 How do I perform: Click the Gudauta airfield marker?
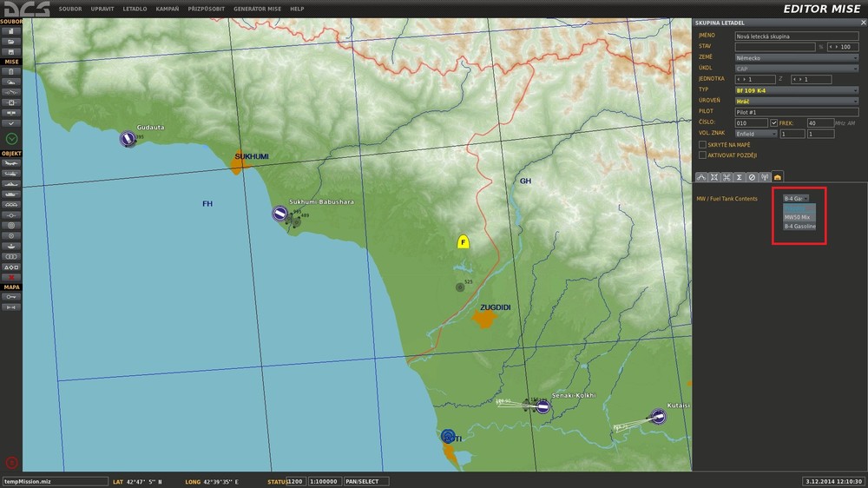pyautogui.click(x=128, y=138)
